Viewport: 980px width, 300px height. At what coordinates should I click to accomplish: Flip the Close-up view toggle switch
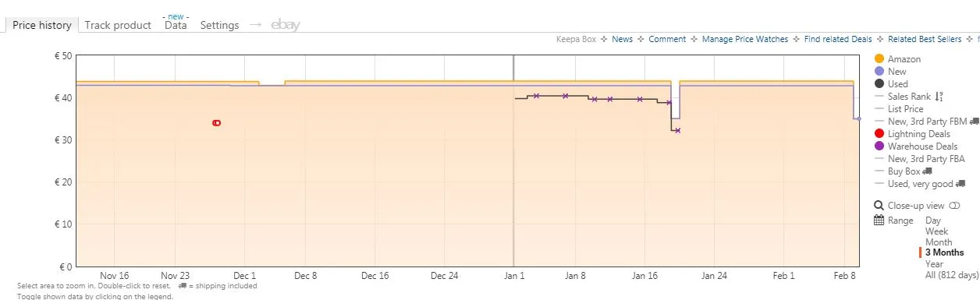(x=954, y=206)
